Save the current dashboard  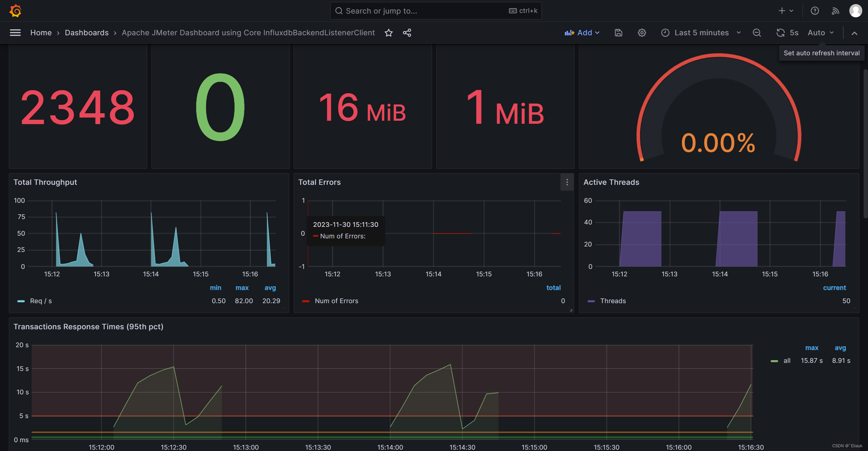[x=618, y=33]
